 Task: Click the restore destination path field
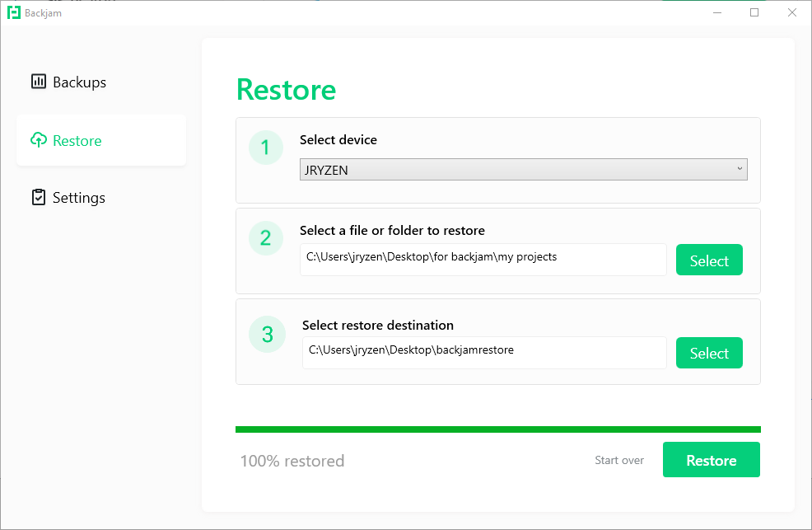[483, 353]
